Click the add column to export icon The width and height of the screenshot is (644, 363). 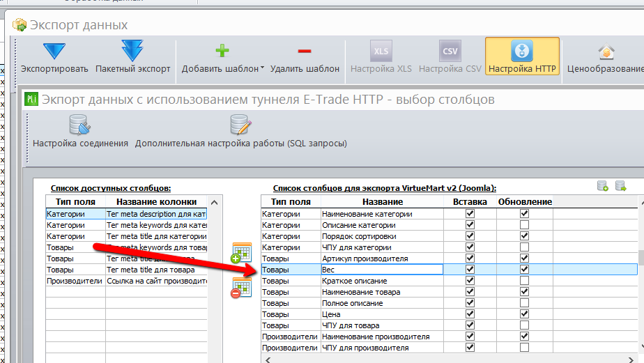[241, 252]
